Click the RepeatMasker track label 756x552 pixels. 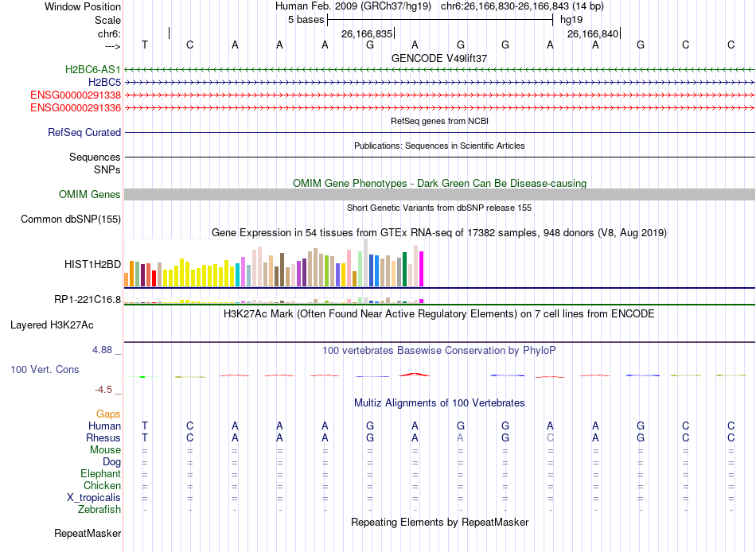tap(88, 533)
